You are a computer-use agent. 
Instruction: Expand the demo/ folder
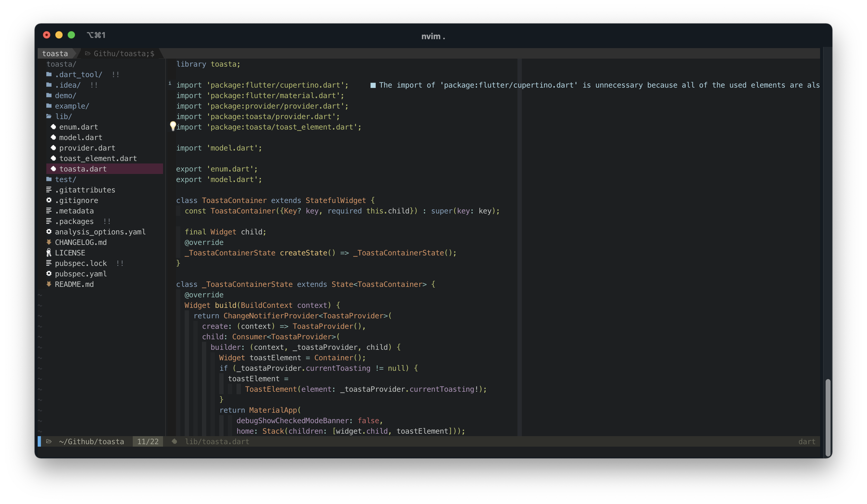pyautogui.click(x=65, y=96)
